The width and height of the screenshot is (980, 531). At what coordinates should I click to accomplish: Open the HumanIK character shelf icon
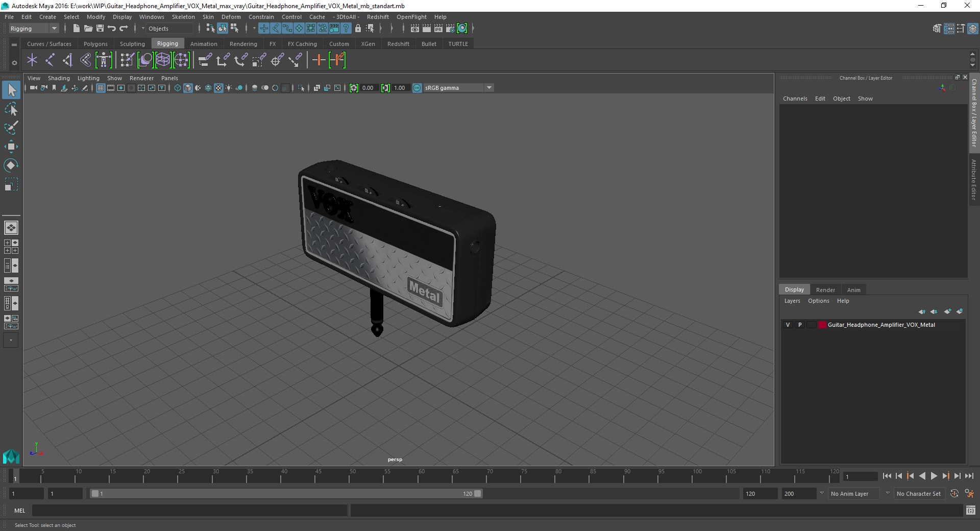pyautogui.click(x=104, y=60)
